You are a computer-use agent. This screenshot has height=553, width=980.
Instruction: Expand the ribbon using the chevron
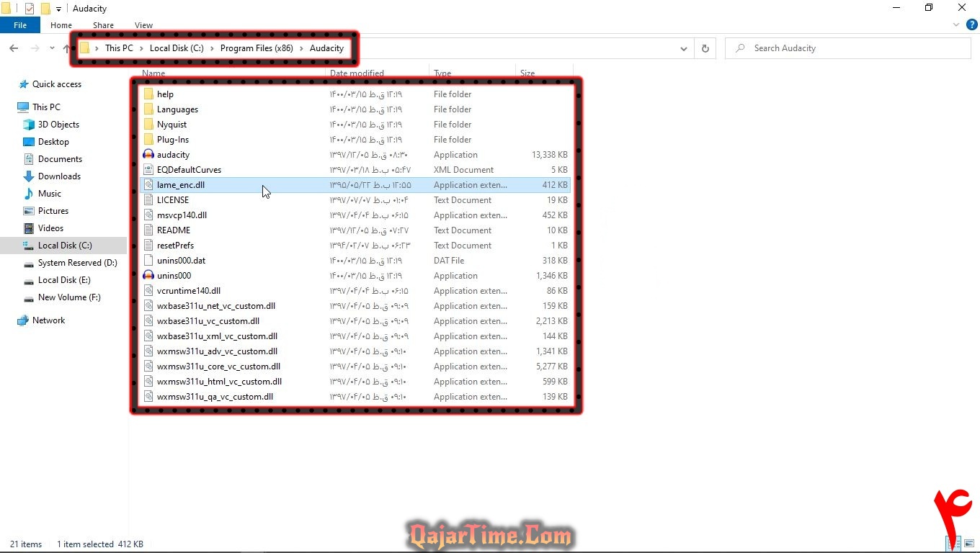click(957, 24)
